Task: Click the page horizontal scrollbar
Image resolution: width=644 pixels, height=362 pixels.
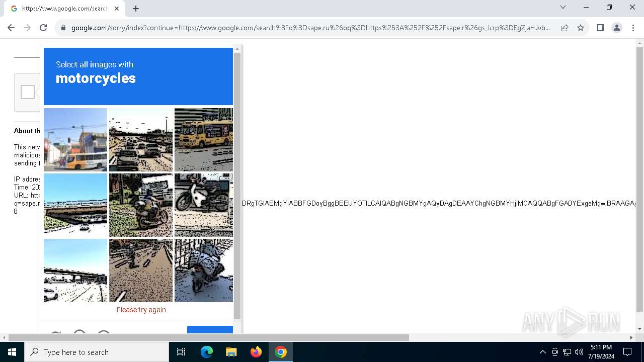Action: (x=209, y=337)
